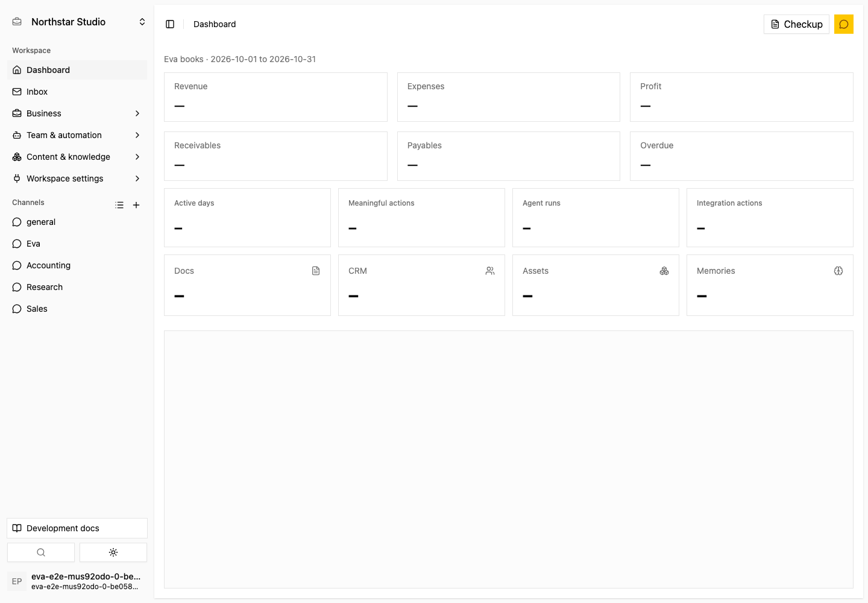Click the Dashboard breadcrumb title
Image resolution: width=868 pixels, height=603 pixels.
coord(215,24)
